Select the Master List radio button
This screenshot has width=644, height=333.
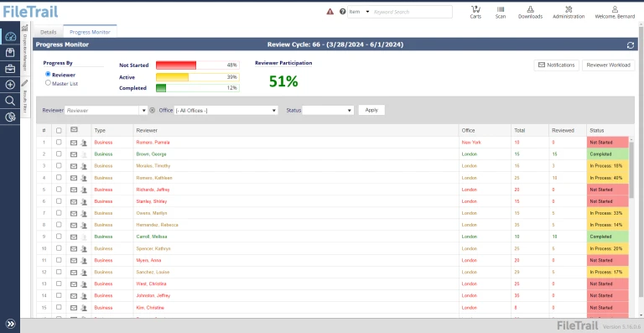point(48,82)
